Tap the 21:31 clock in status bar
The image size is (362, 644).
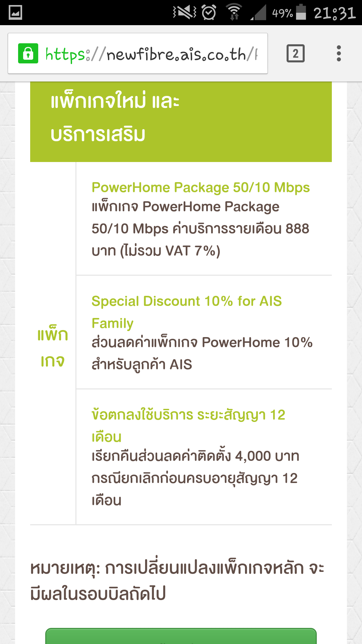point(335,13)
